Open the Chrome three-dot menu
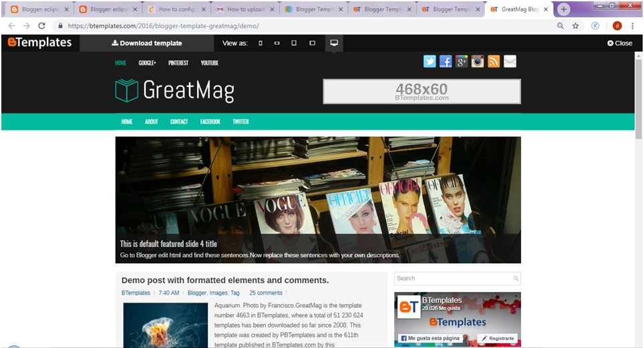This screenshot has width=644, height=348. [633, 26]
